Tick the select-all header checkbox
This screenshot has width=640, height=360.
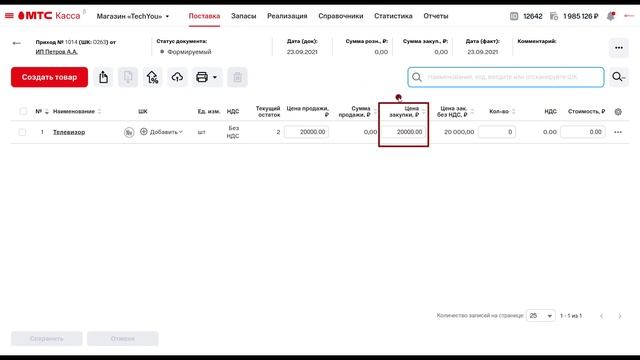(23, 111)
